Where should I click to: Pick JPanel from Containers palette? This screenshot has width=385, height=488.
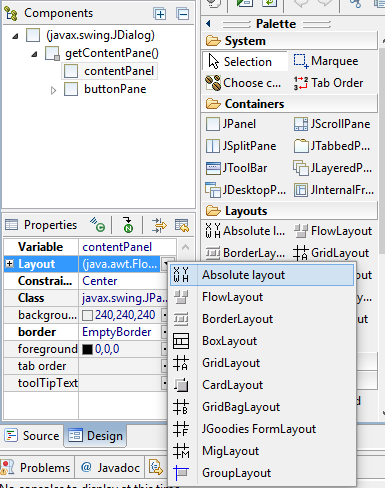231,124
